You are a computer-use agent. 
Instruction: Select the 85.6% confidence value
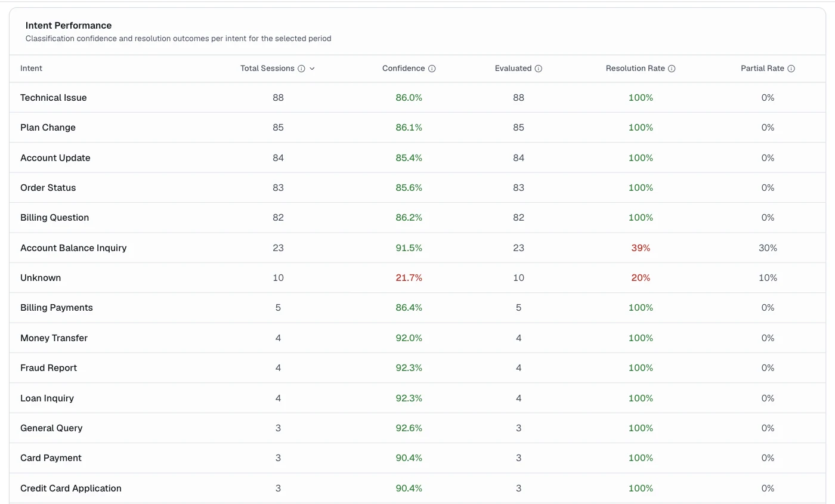(409, 188)
